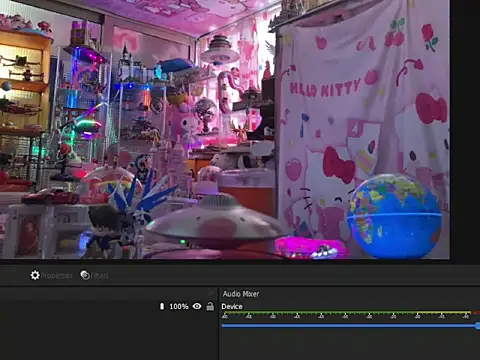Toggle the padlock lock icon for the source
Viewport: 480px width, 360px height.
click(x=210, y=306)
